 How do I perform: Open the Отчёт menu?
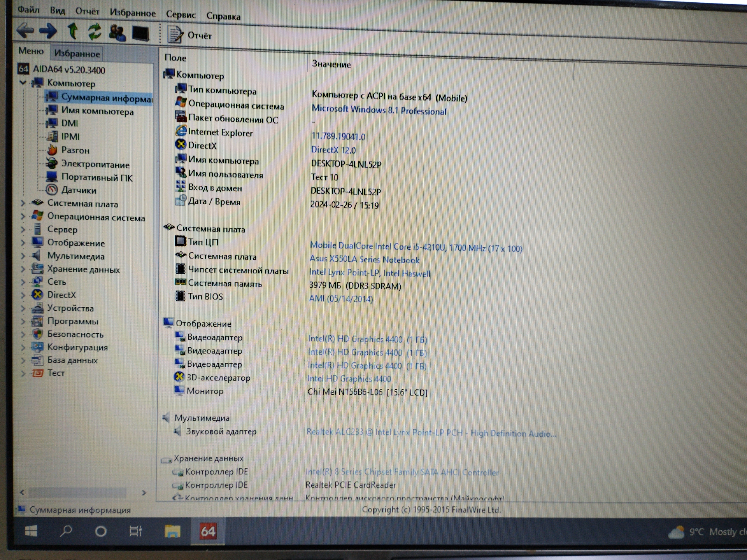pyautogui.click(x=87, y=11)
